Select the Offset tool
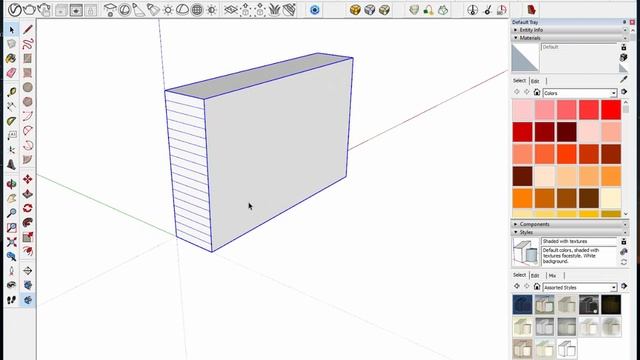Screen dimensions: 640x360 [x=28, y=251]
